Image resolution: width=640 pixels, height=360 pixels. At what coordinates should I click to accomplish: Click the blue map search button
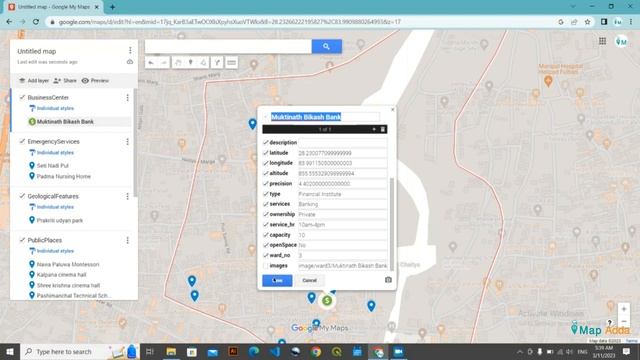click(327, 47)
